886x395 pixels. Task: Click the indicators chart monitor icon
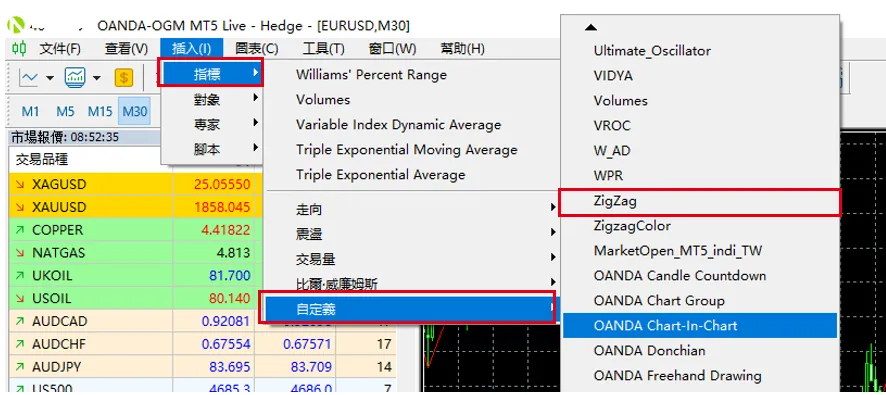click(x=75, y=77)
